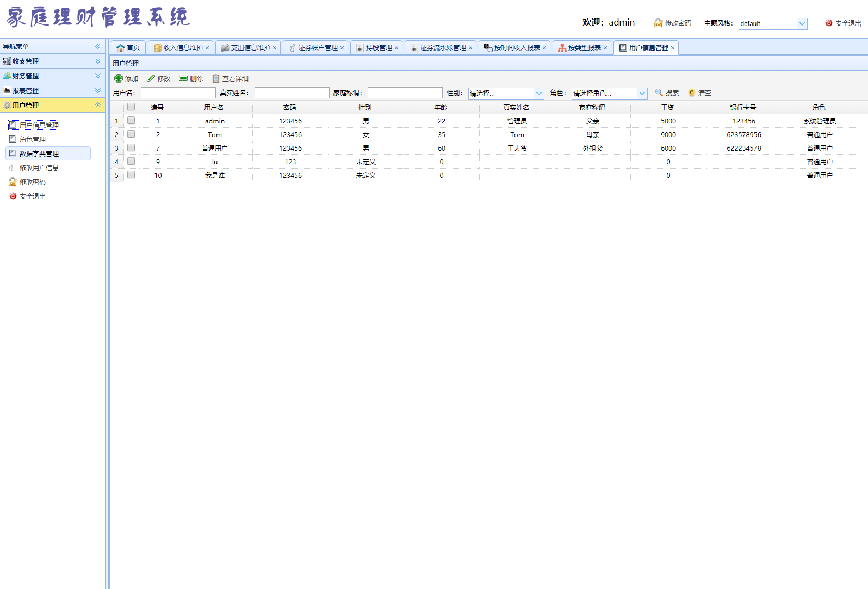Open the 性别 dropdown
Viewport: 868px width, 589px height.
[539, 93]
